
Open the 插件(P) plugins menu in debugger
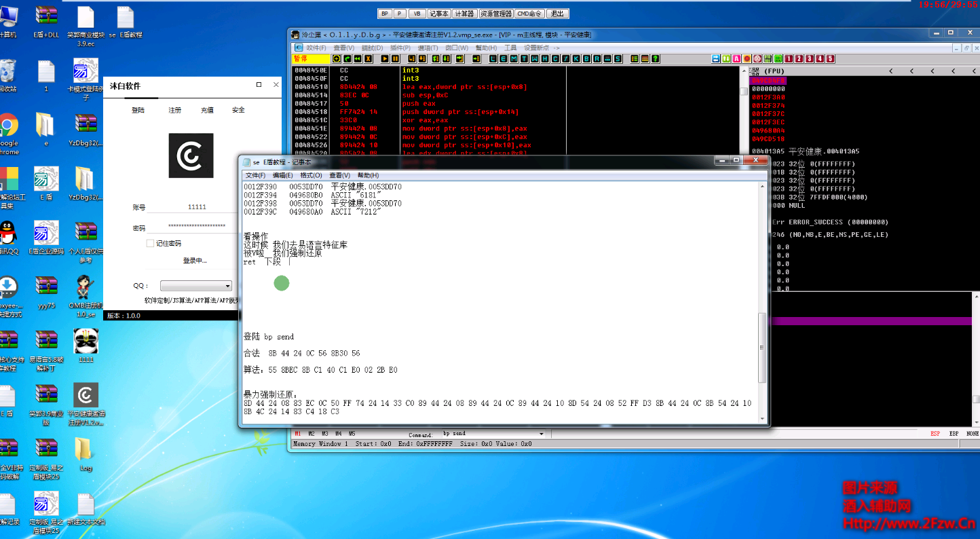pos(400,48)
